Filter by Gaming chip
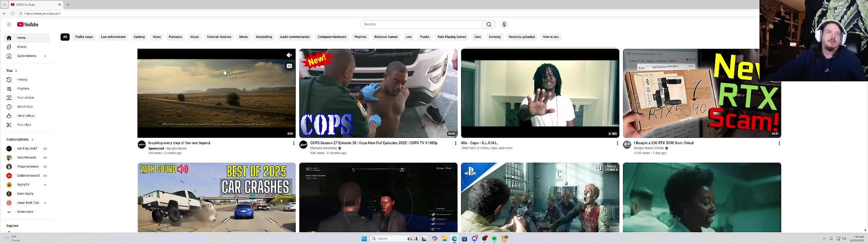 pos(139,37)
